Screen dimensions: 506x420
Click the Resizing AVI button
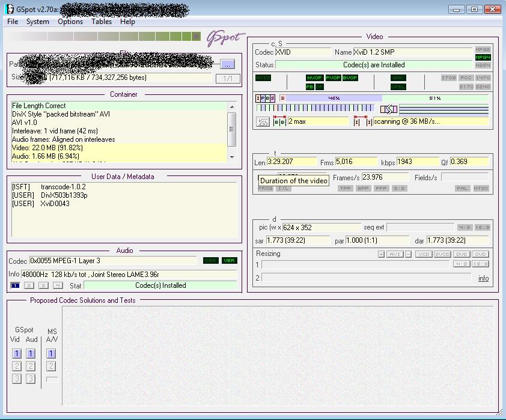tap(395, 255)
